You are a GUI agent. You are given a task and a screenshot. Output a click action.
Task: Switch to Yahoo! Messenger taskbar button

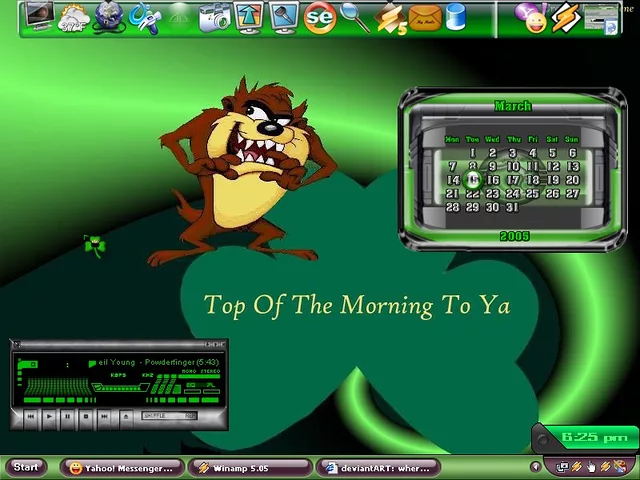click(122, 468)
